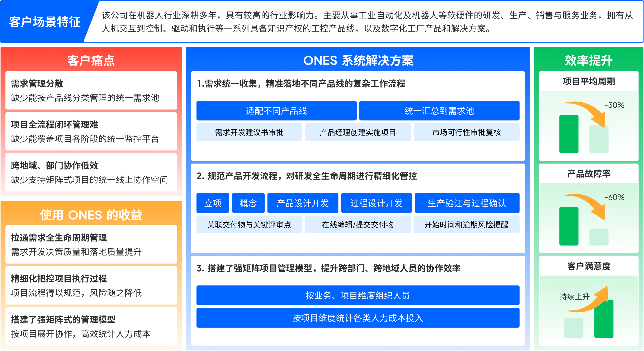Screen dimensions: 644x351
Task: Click the 客户痛点 section title
Action: tap(91, 61)
